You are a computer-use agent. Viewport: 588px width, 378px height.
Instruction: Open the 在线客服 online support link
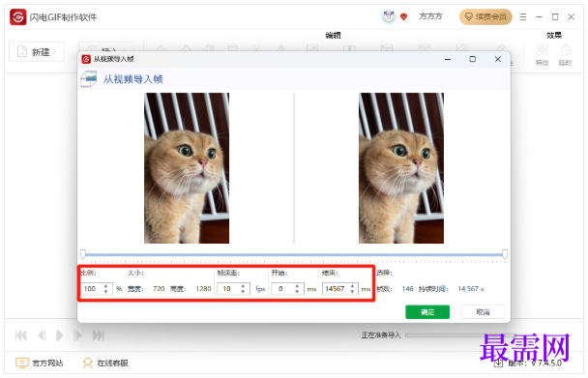pos(105,363)
